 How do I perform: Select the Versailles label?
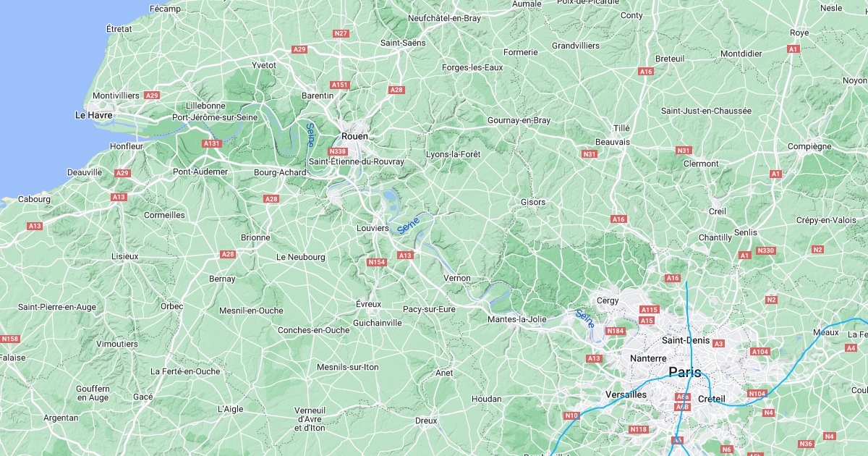tap(626, 394)
